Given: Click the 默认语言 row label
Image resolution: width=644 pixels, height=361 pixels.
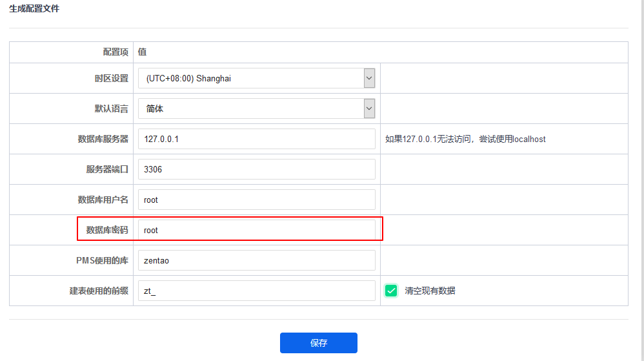Looking at the screenshot, I should [x=111, y=108].
